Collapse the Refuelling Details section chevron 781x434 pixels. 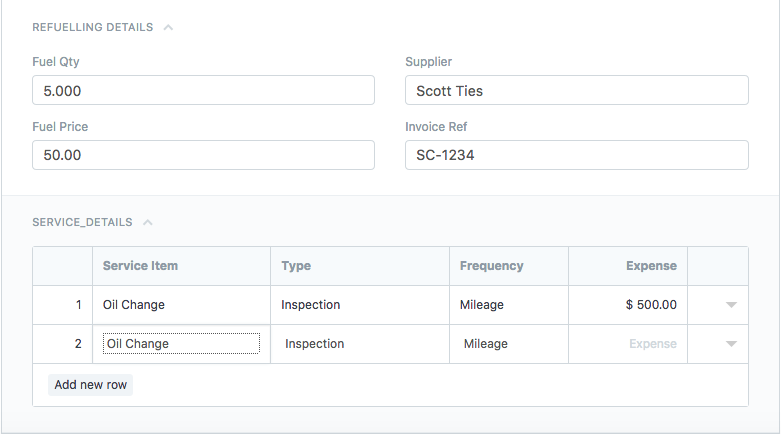(168, 28)
